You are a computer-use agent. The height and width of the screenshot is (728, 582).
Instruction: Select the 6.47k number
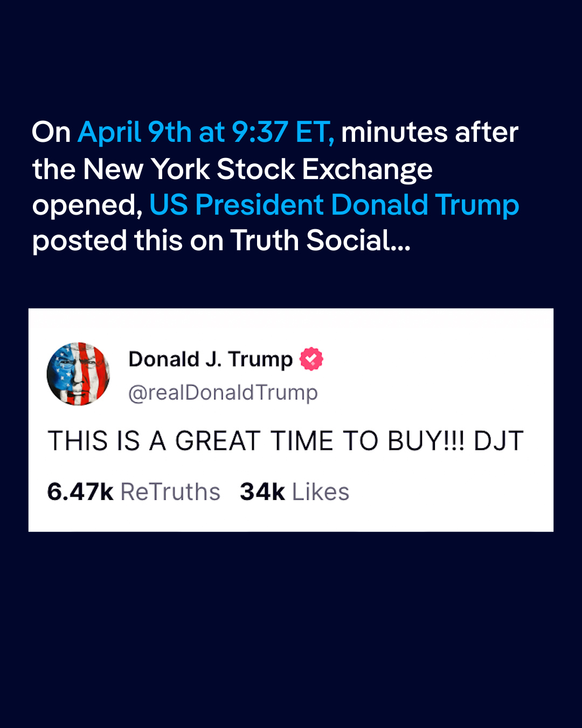pos(80,492)
